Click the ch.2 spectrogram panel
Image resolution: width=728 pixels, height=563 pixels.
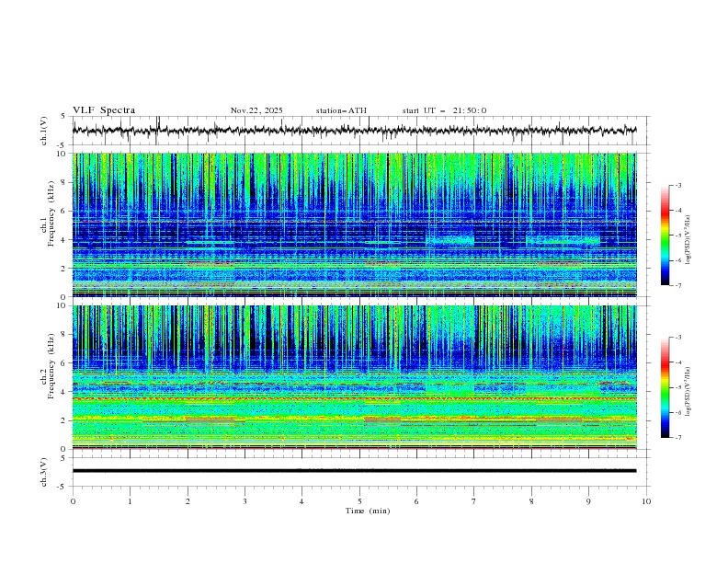pos(354,377)
